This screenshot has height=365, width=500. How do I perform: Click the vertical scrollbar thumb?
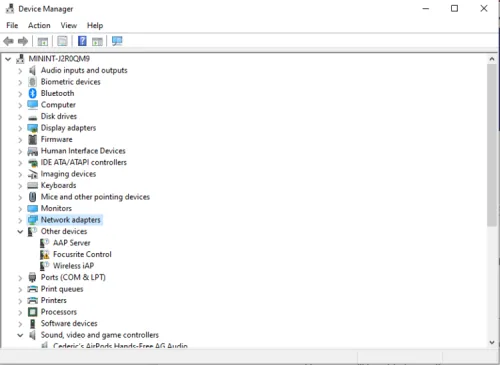point(492,145)
